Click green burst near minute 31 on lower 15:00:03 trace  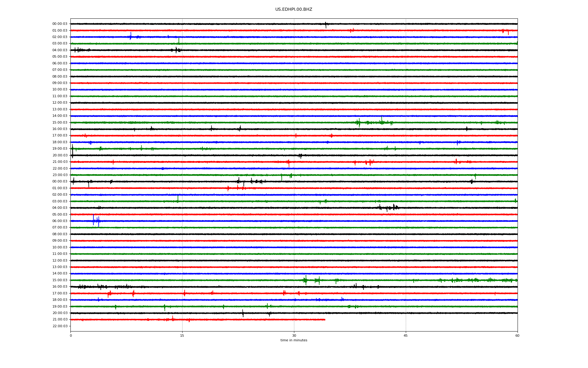point(305,280)
